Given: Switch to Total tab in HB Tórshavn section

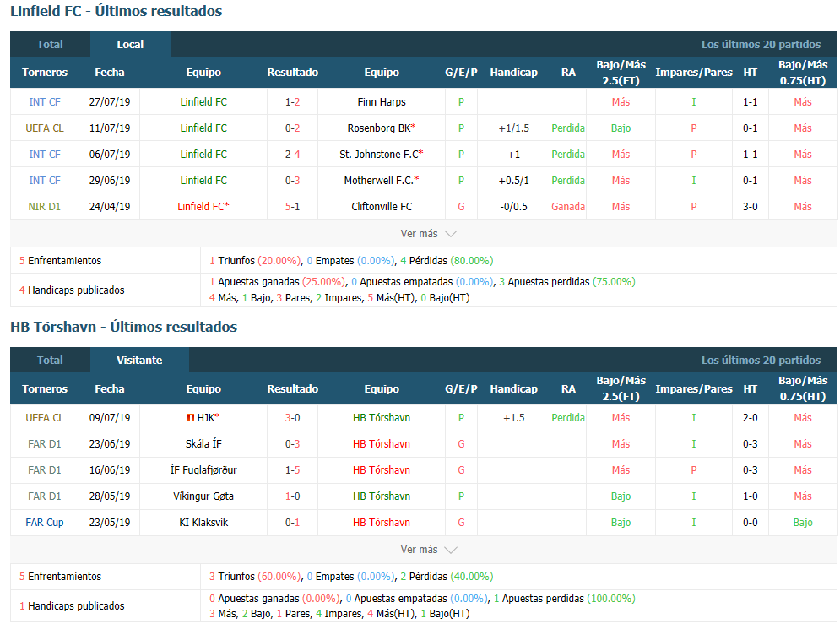Looking at the screenshot, I should (50, 361).
